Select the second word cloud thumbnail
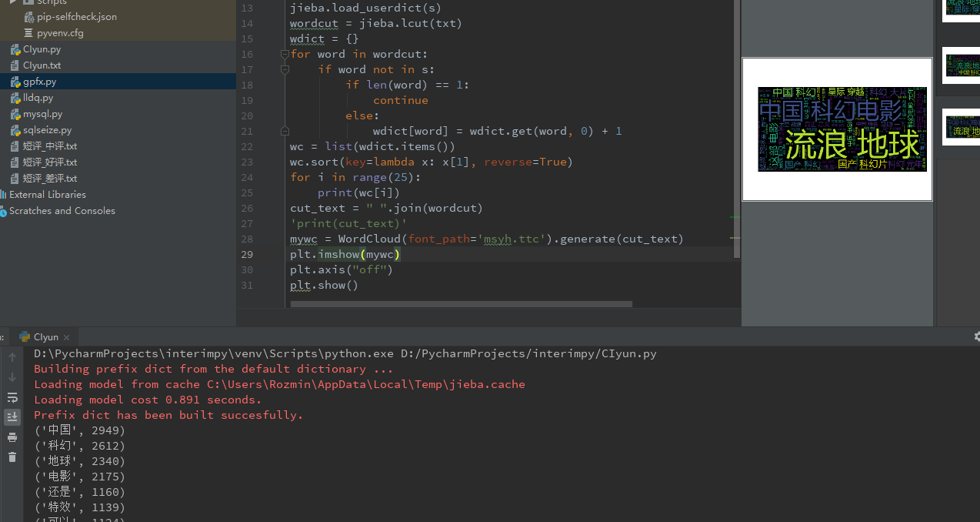 pyautogui.click(x=962, y=66)
